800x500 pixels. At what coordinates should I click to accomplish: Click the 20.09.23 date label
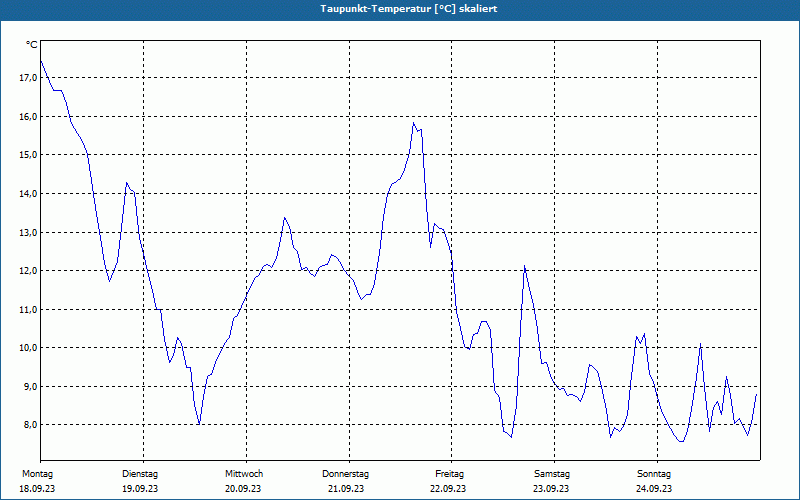click(x=243, y=489)
